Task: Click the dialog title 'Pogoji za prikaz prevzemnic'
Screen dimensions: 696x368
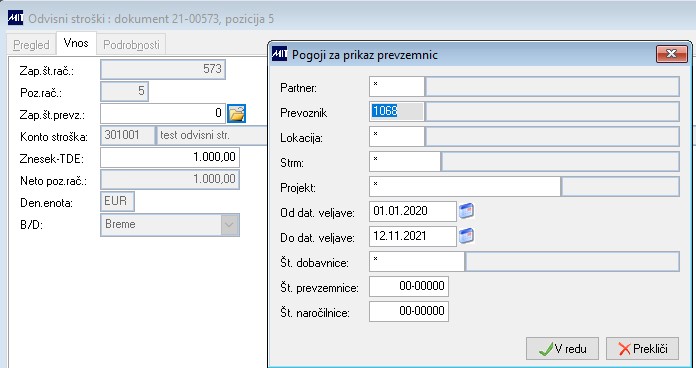Action: tap(365, 55)
